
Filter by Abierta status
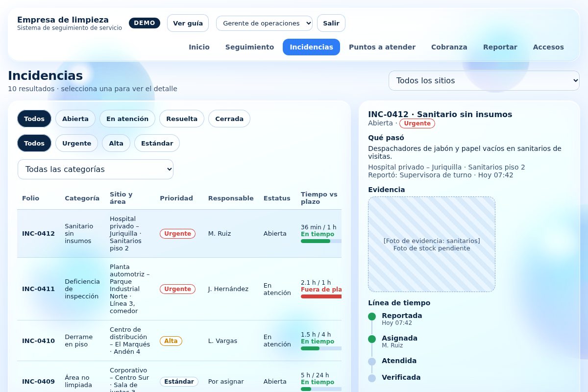75,119
